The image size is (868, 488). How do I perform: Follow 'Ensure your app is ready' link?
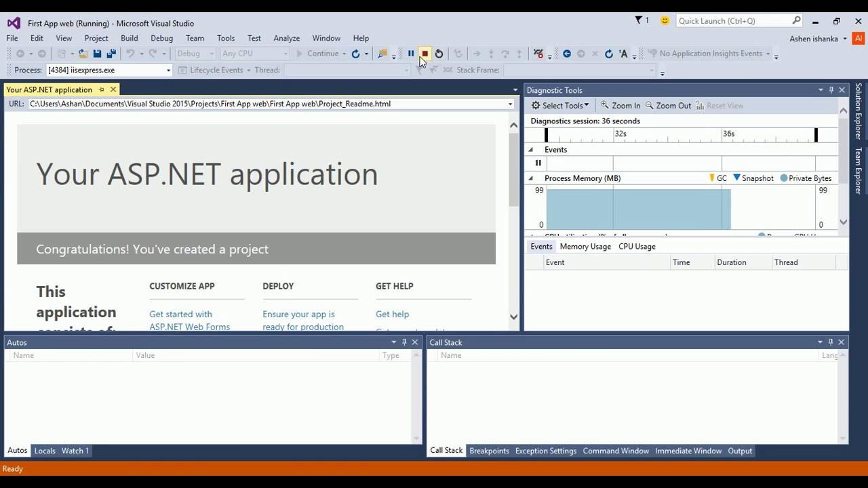click(x=302, y=321)
